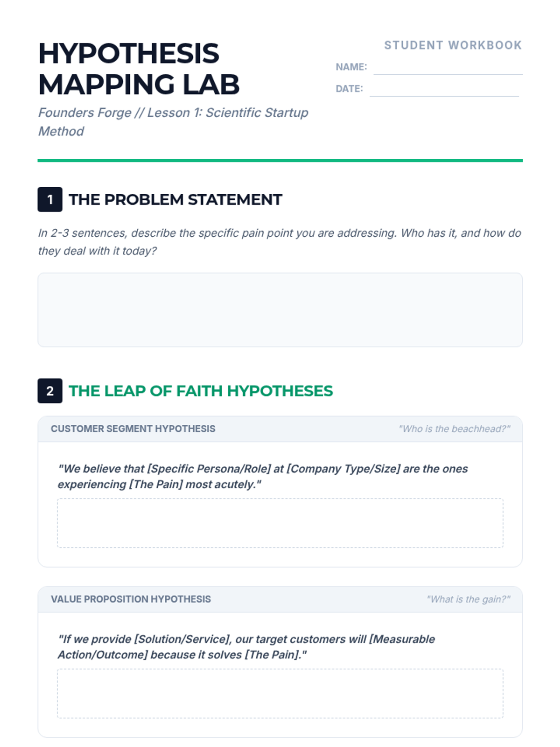Click the Founders Forge lesson subtitle
560x747 pixels.
173,122
